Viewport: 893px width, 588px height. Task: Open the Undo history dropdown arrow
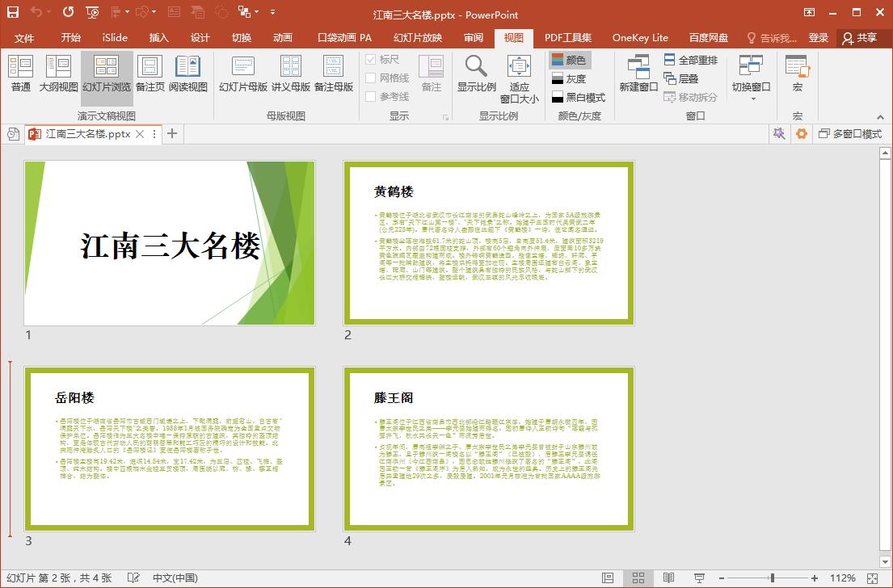pos(47,12)
